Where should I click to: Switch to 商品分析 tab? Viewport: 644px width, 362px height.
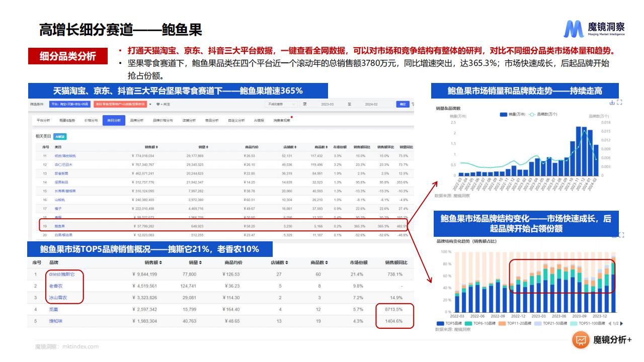[212, 121]
